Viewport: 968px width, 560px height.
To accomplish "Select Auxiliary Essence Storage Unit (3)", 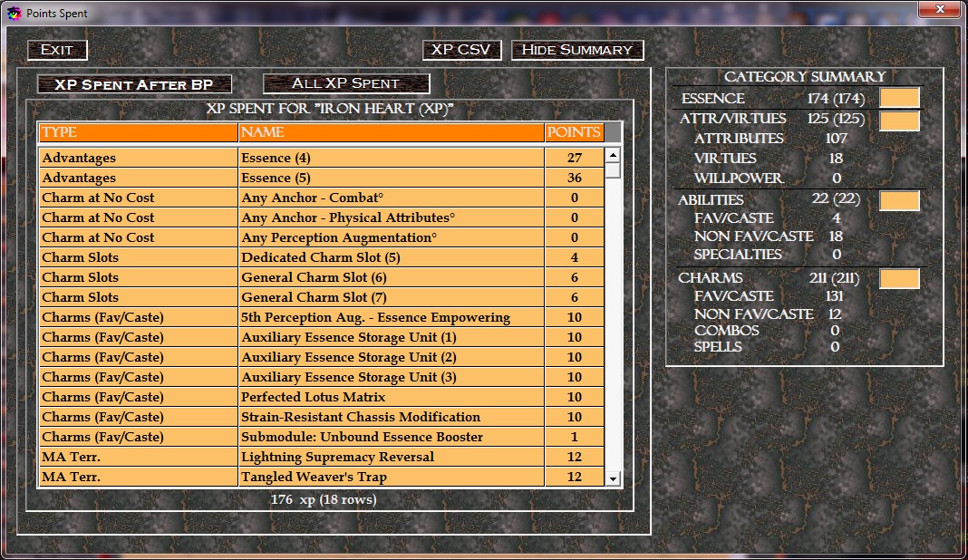I will click(322, 377).
